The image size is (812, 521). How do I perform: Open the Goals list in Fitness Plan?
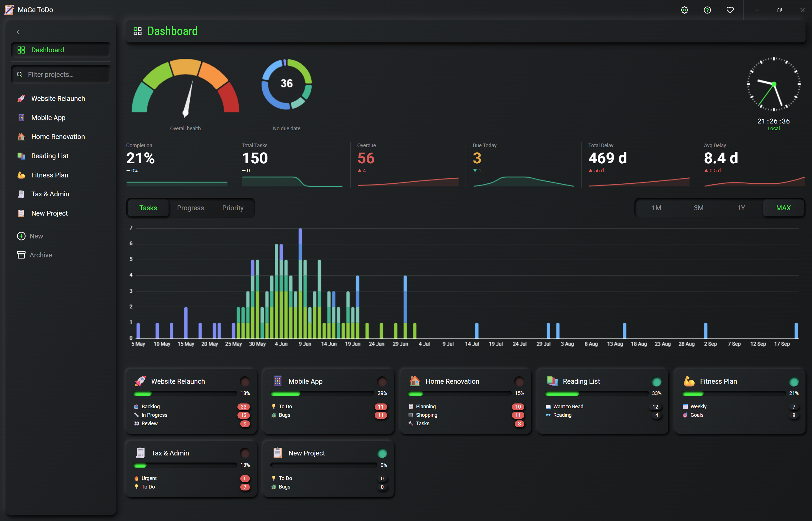point(741,415)
